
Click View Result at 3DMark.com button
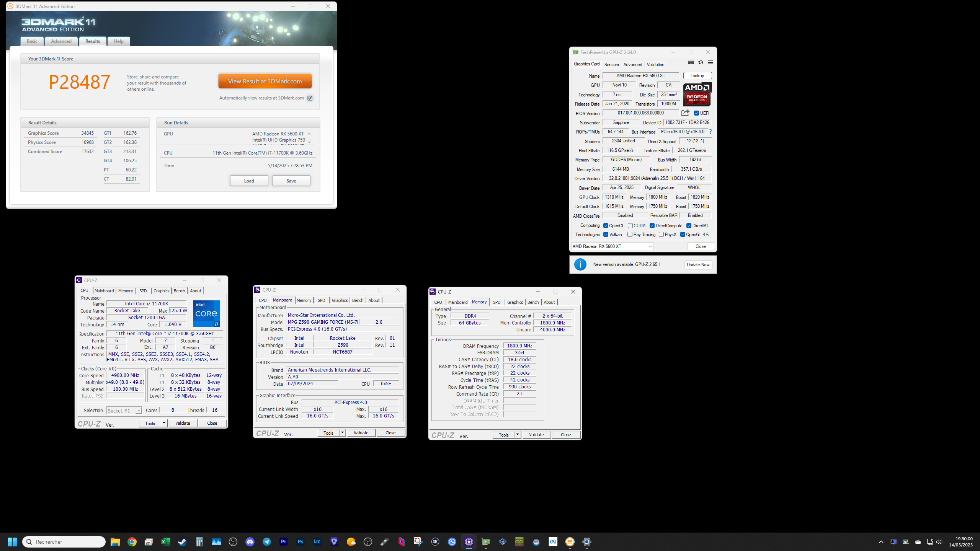(265, 82)
